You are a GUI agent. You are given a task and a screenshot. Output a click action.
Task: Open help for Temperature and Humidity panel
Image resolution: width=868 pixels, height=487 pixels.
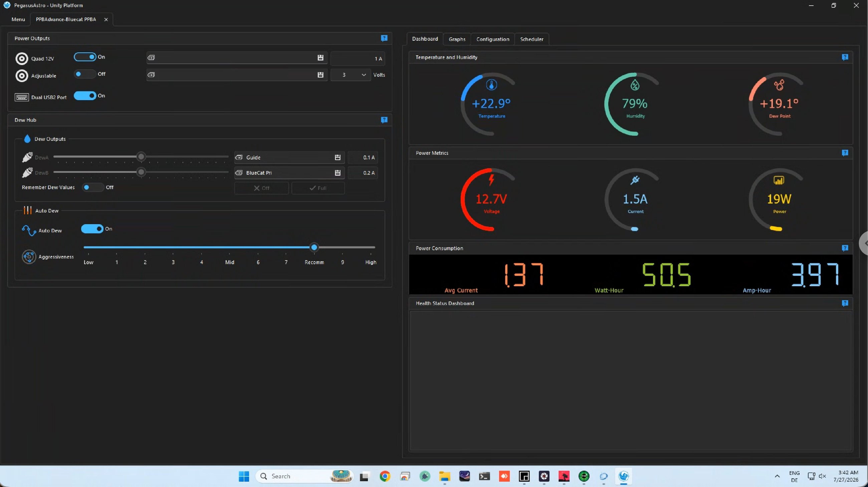tap(845, 57)
